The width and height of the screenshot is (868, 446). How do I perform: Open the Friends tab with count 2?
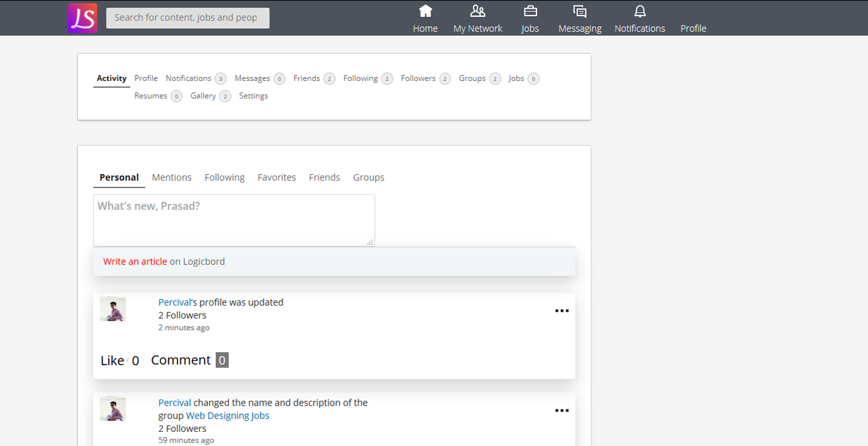click(x=314, y=78)
